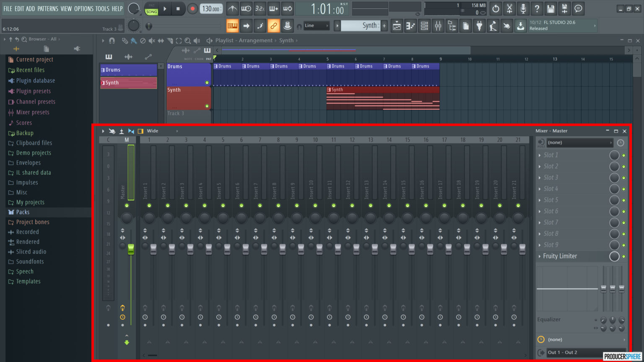Mute the Master channel's green mute light

[127, 205]
